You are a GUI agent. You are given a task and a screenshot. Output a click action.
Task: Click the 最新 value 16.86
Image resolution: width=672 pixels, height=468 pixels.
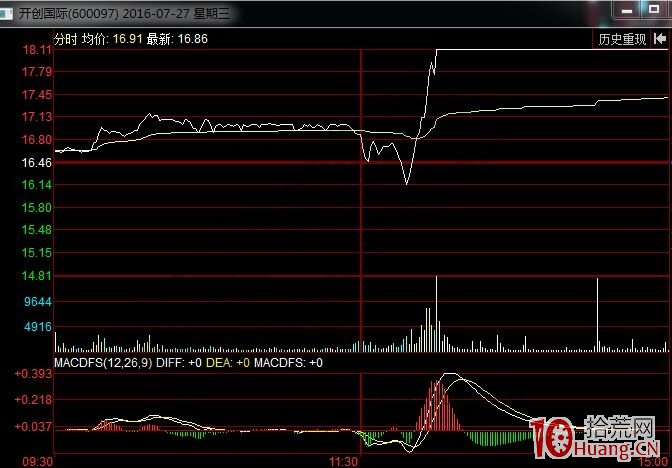tap(192, 39)
